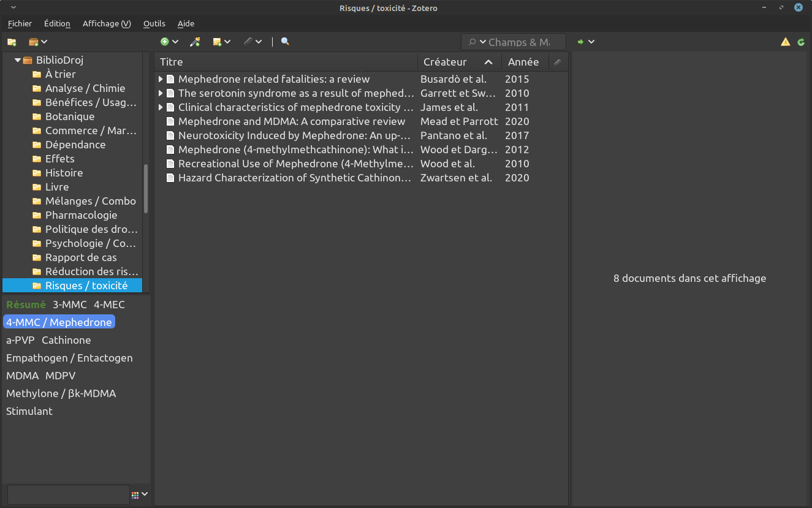The image size is (812, 508).
Task: Expand the Garrett et Sw… item
Action: click(161, 93)
